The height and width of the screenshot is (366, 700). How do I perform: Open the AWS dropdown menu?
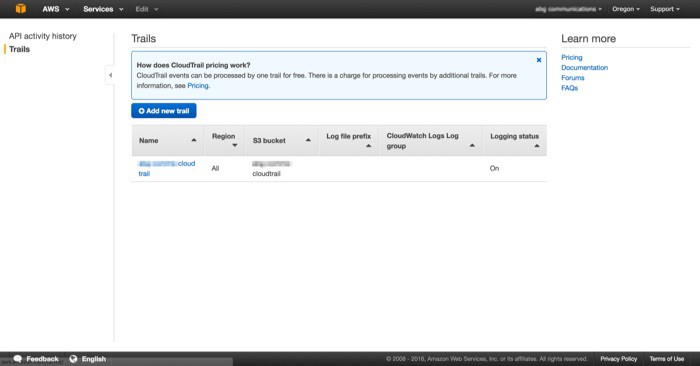(x=55, y=9)
